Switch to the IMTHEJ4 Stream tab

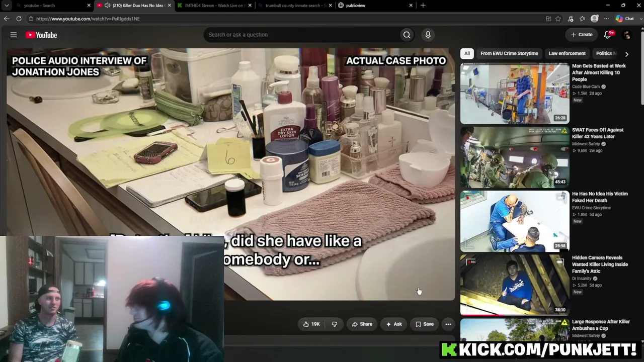214,6
